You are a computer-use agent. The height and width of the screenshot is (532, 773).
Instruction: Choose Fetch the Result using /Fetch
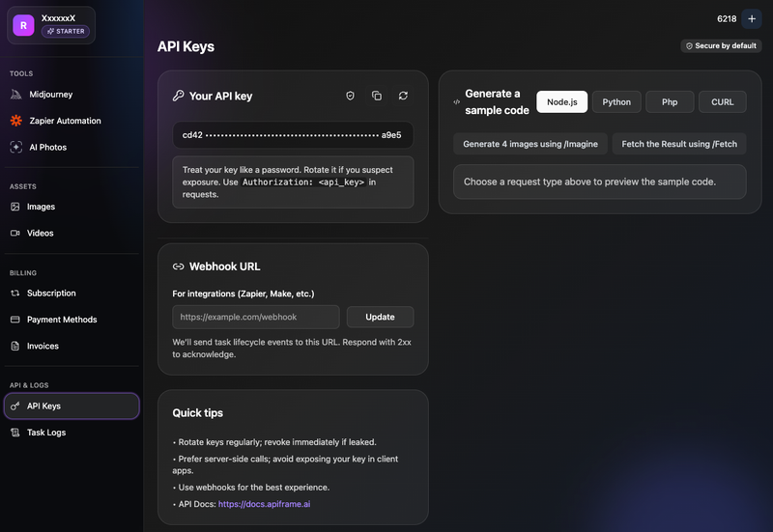coord(679,144)
